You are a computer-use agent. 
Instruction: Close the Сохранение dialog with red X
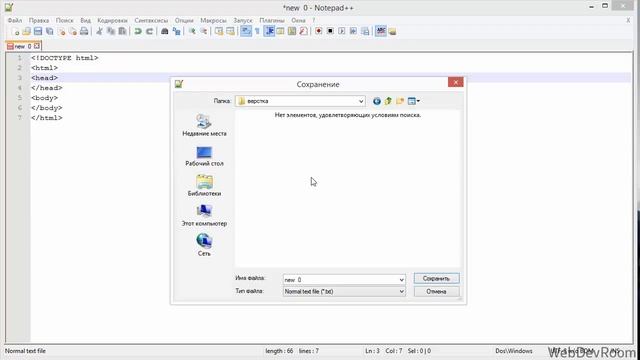coord(456,82)
